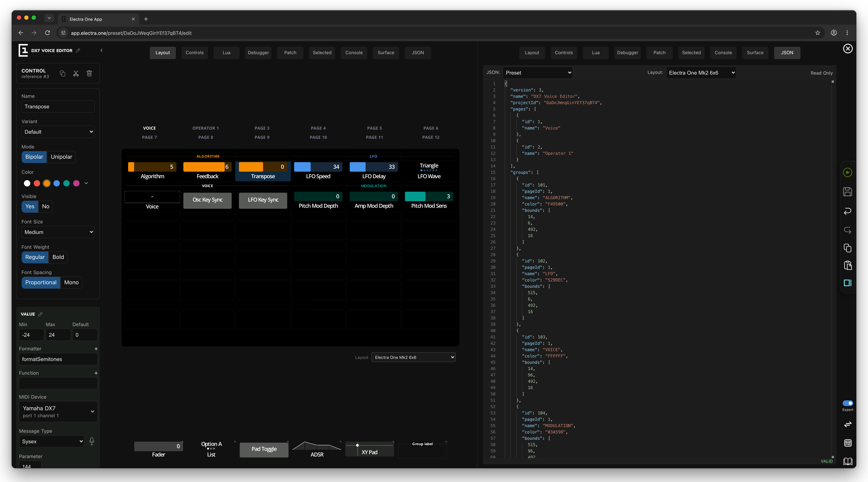The height and width of the screenshot is (482, 868).
Task: Open browser tab list chevron
Action: tap(49, 18)
